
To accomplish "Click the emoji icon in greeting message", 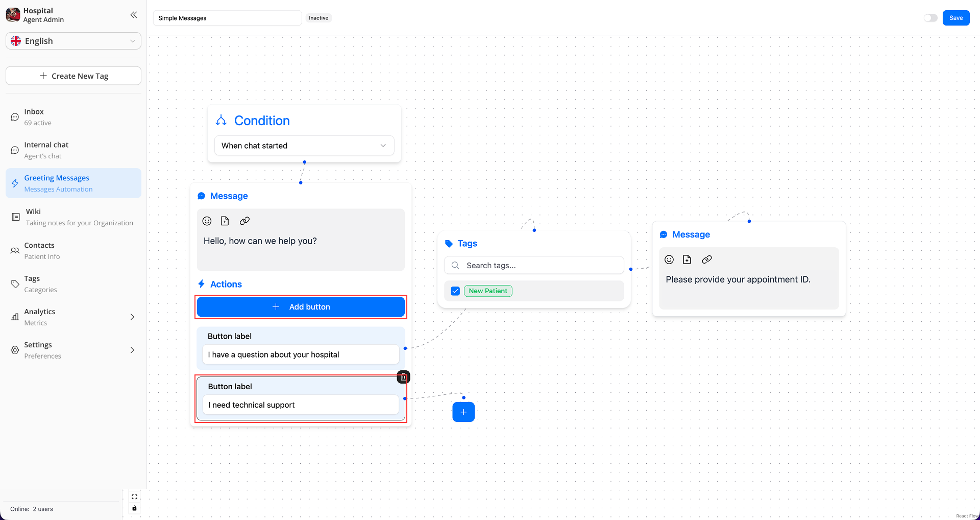I will click(x=207, y=221).
